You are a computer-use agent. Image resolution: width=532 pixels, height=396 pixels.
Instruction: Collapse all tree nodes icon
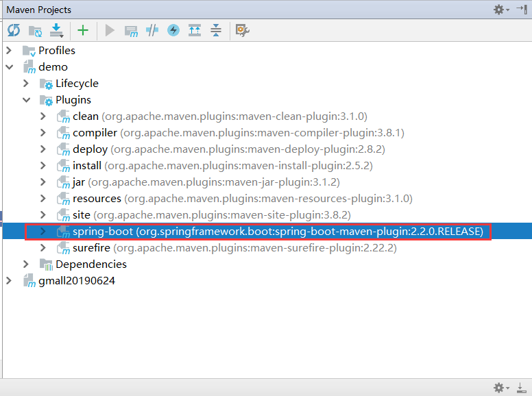tap(216, 30)
